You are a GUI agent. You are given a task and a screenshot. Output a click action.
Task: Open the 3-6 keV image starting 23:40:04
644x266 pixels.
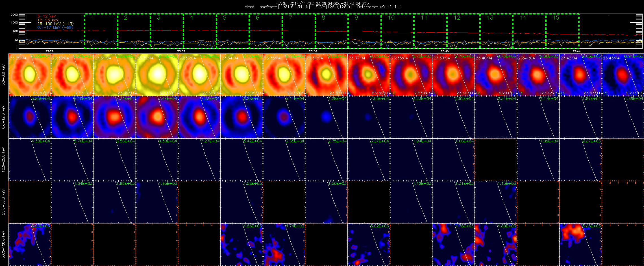[496, 75]
